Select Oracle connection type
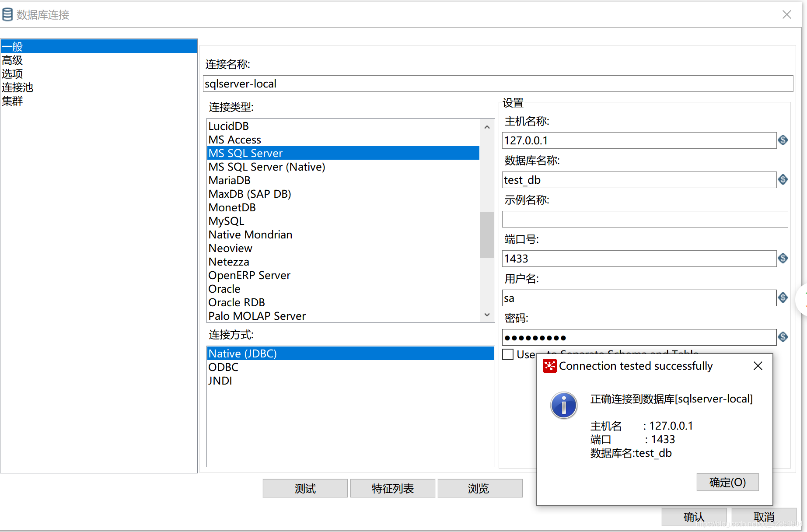This screenshot has width=807, height=532. [x=343, y=289]
